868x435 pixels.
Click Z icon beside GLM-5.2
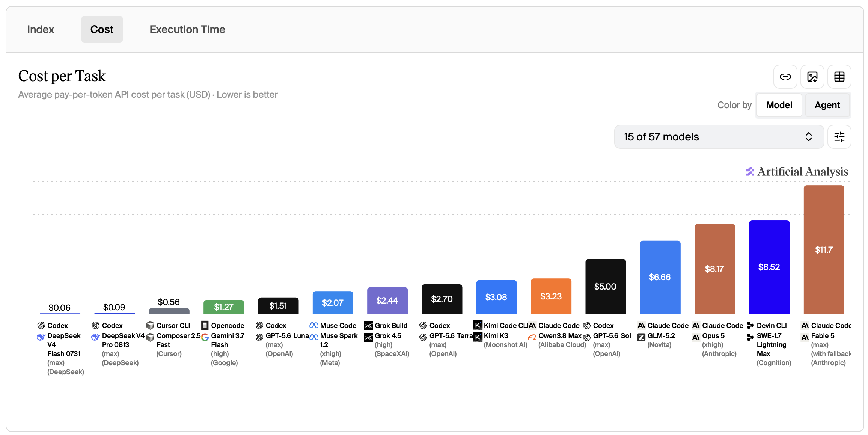(x=641, y=337)
